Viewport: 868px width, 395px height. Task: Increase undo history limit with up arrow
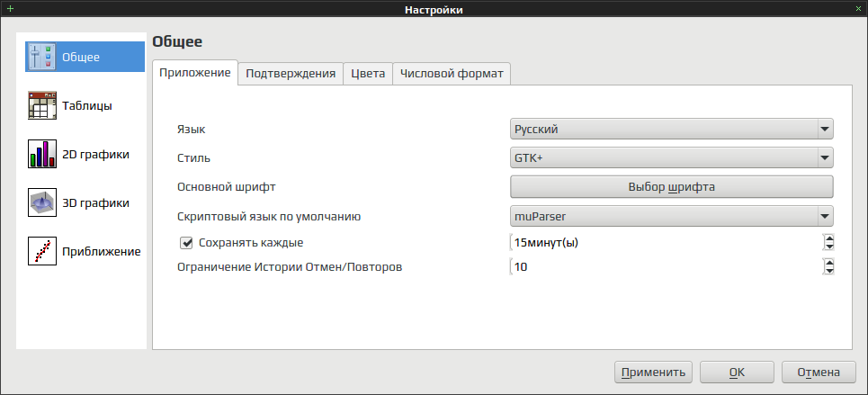[x=829, y=263]
